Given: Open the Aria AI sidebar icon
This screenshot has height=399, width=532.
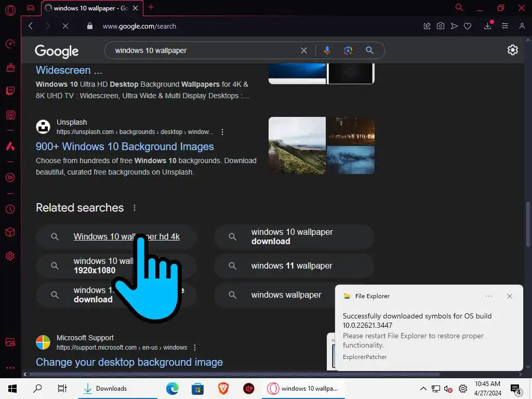Looking at the screenshot, I should (10, 146).
